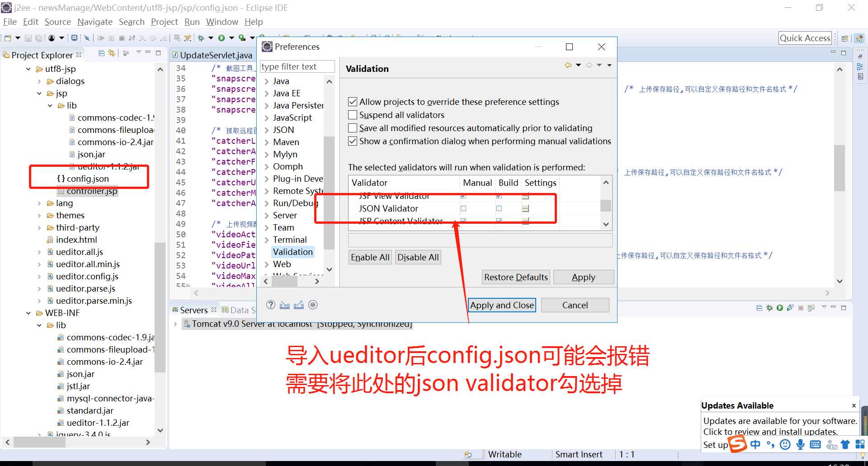Click the editor vertical scrollbar thumb
868x466 pixels.
[840, 168]
